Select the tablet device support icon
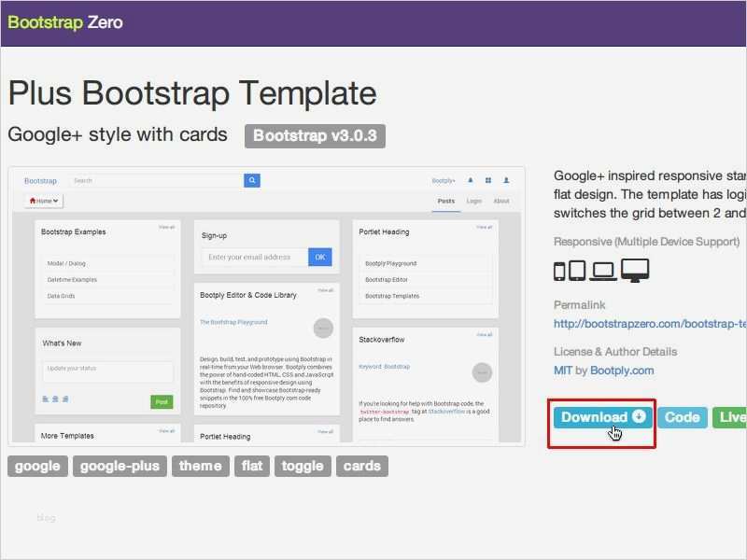 576,270
